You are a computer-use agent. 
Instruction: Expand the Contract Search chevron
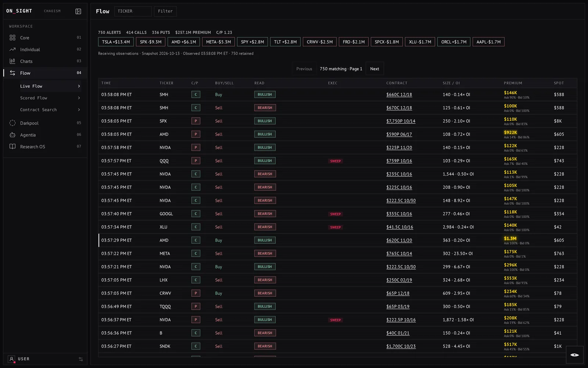79,110
